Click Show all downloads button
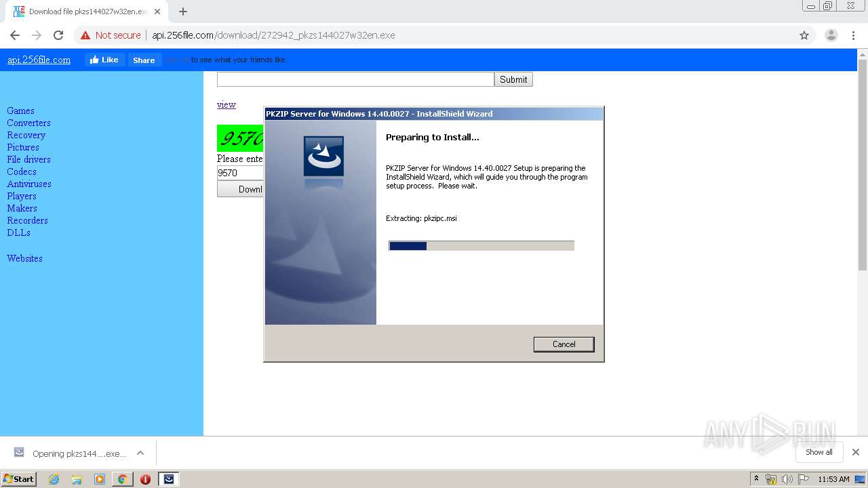The image size is (868, 488). pos(819,452)
